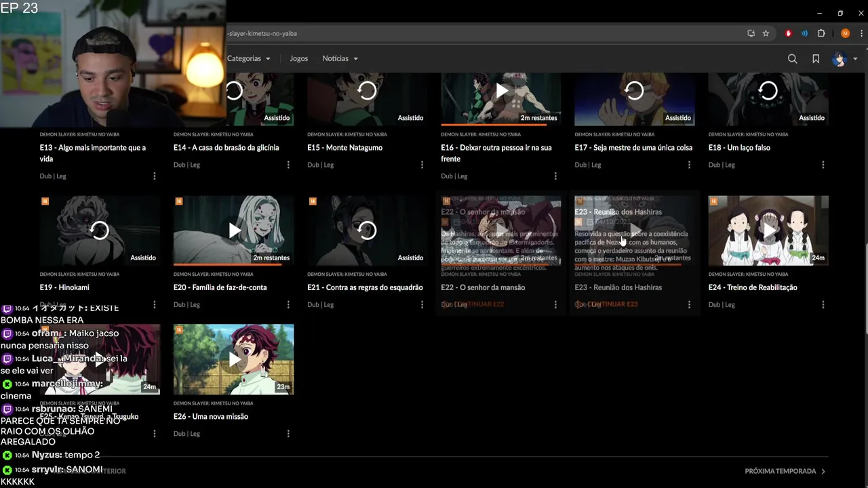This screenshot has height=488, width=868.
Task: Open three-dot menu for E15 Monte Natagumo
Action: 422,165
